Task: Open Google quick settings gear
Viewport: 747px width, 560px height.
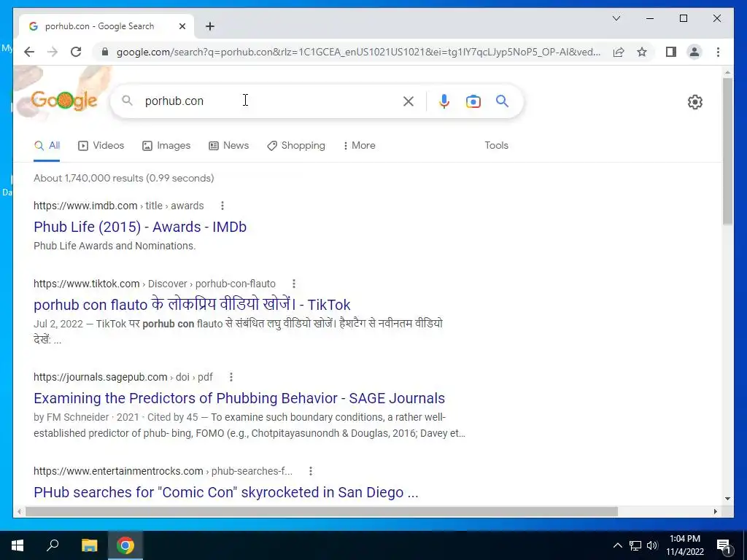Action: [695, 102]
